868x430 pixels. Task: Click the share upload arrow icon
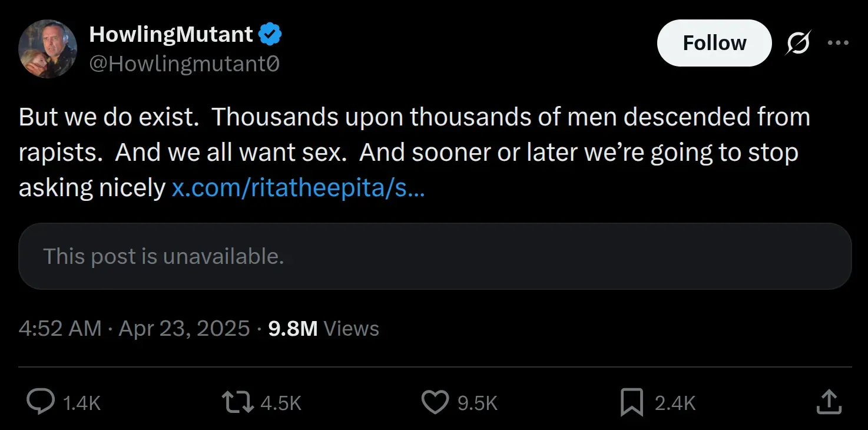829,402
